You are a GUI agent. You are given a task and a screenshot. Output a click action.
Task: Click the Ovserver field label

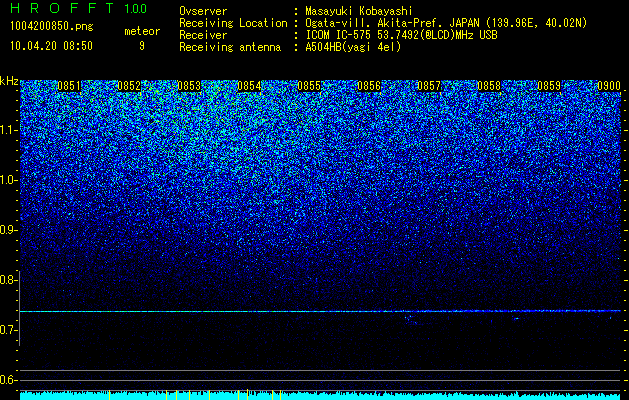click(x=203, y=11)
